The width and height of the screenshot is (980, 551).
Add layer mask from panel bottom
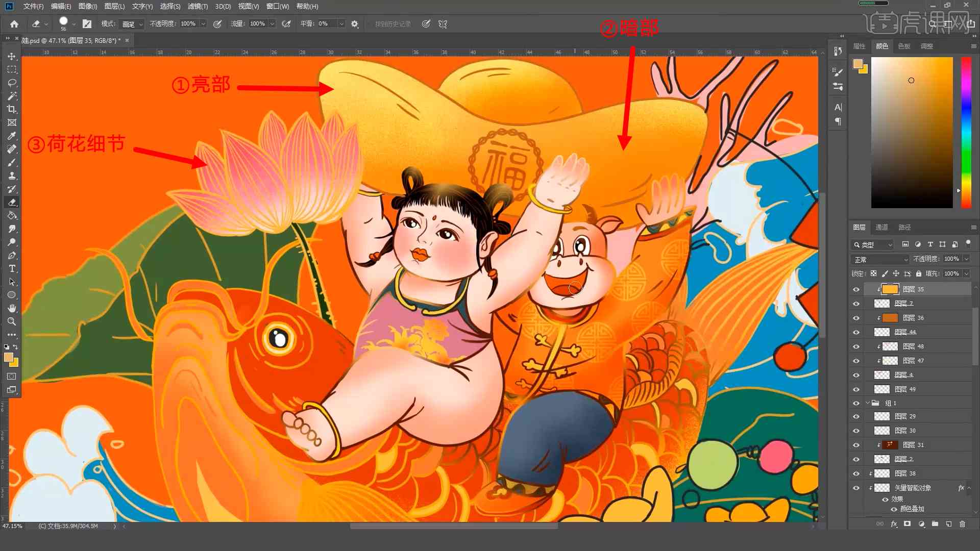(907, 524)
